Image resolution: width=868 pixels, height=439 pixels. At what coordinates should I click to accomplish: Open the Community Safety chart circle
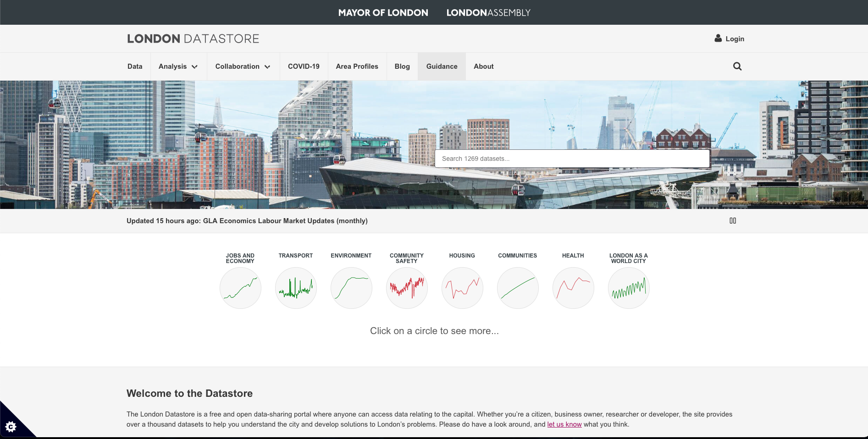tap(407, 288)
